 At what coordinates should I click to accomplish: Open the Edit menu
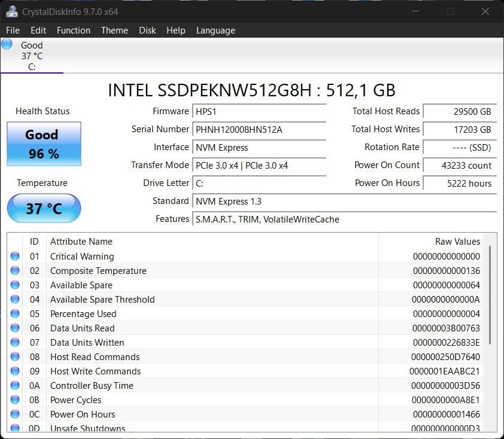coord(38,30)
